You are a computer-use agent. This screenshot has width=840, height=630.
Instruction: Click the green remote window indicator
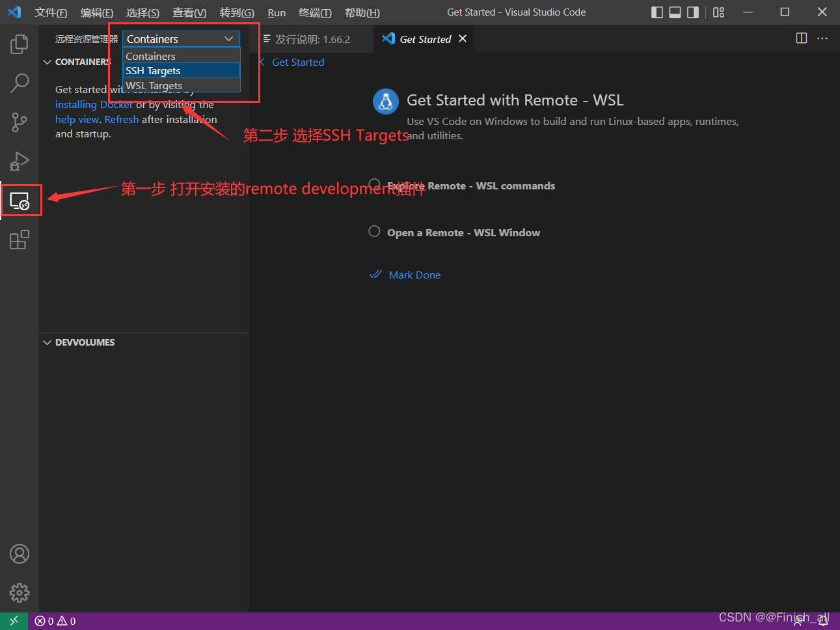pos(14,621)
